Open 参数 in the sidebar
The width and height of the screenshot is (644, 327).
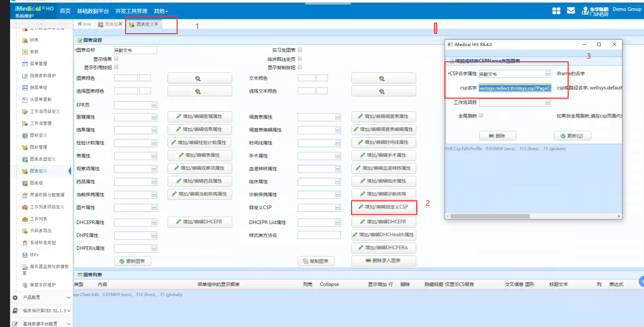34,52
